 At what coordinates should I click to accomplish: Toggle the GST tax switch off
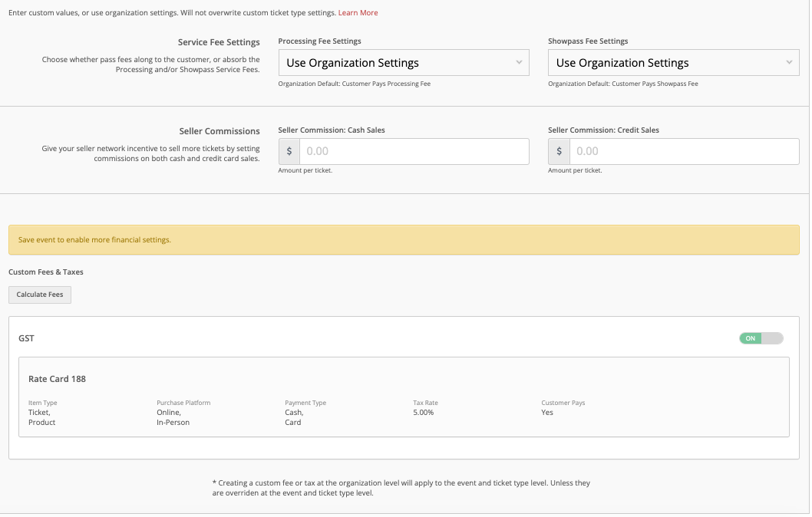pos(761,338)
